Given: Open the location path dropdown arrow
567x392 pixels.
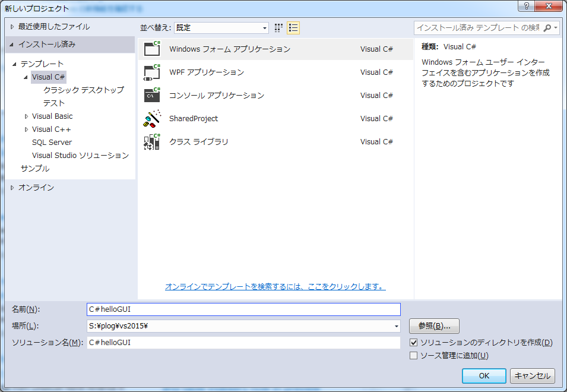Looking at the screenshot, I should coord(397,326).
